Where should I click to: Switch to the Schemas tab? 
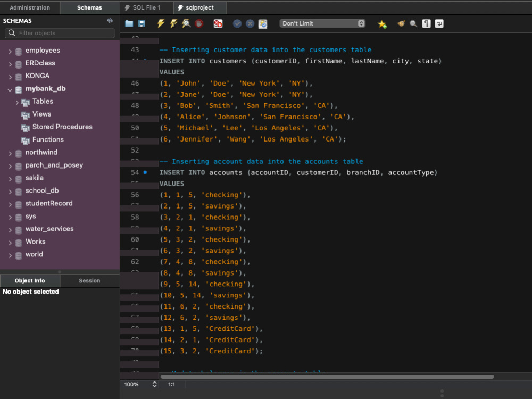coord(89,7)
